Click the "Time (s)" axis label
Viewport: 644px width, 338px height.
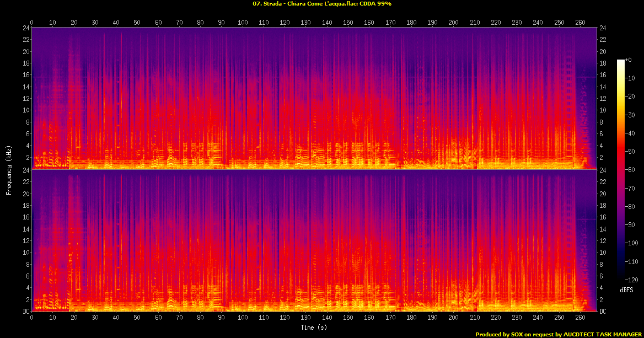314,328
